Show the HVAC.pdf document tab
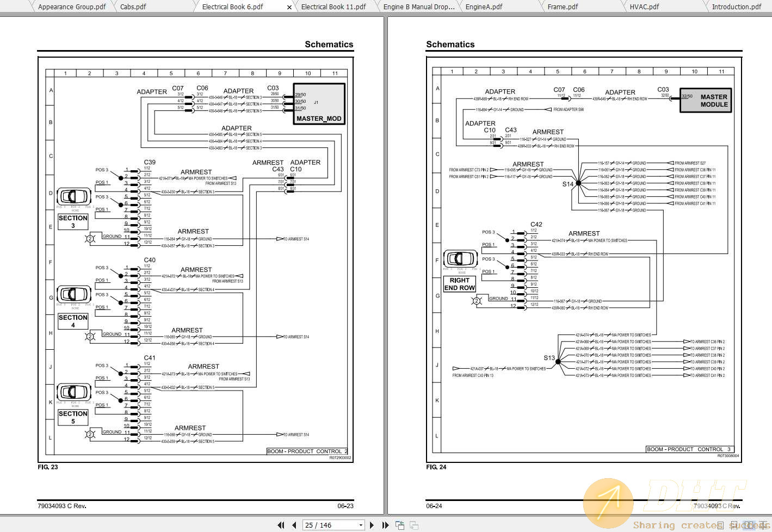The image size is (772, 532). [644, 7]
